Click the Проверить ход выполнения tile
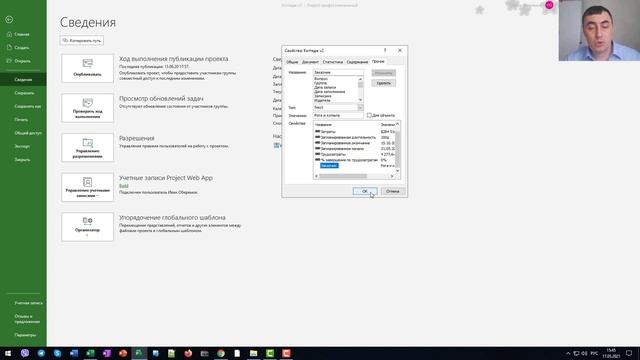 pyautogui.click(x=87, y=108)
